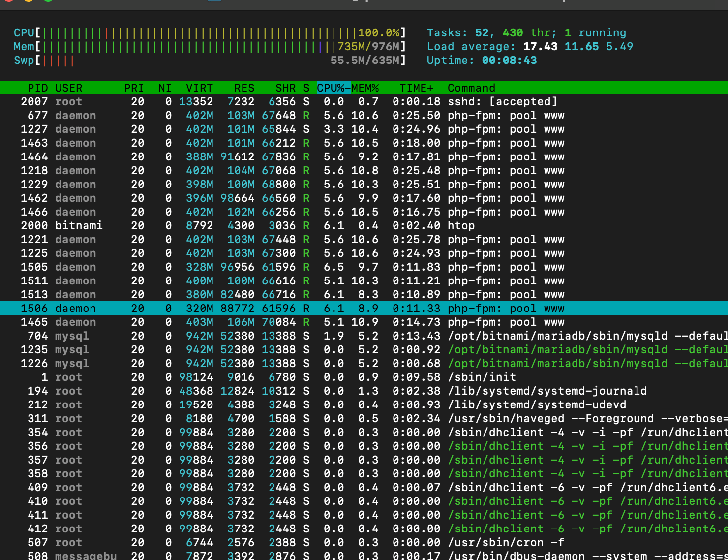This screenshot has height=560, width=728.
Task: Select dhclient -6 row PID 409
Action: pos(364,487)
